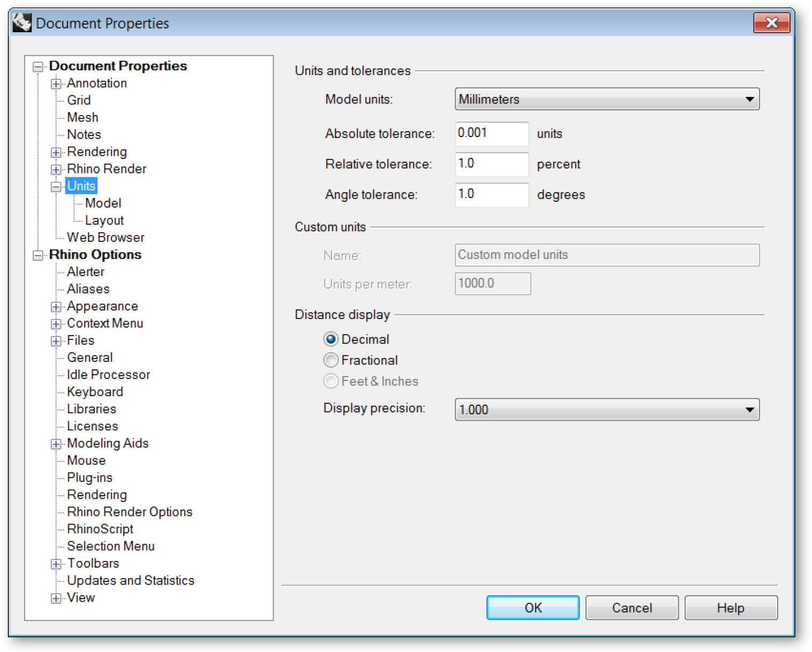Expand the Annotation tree node

point(56,84)
